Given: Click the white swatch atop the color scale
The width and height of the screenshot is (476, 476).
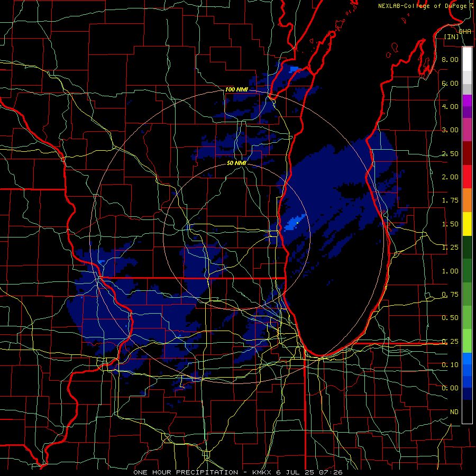Looking at the screenshot, I should click(x=467, y=59).
